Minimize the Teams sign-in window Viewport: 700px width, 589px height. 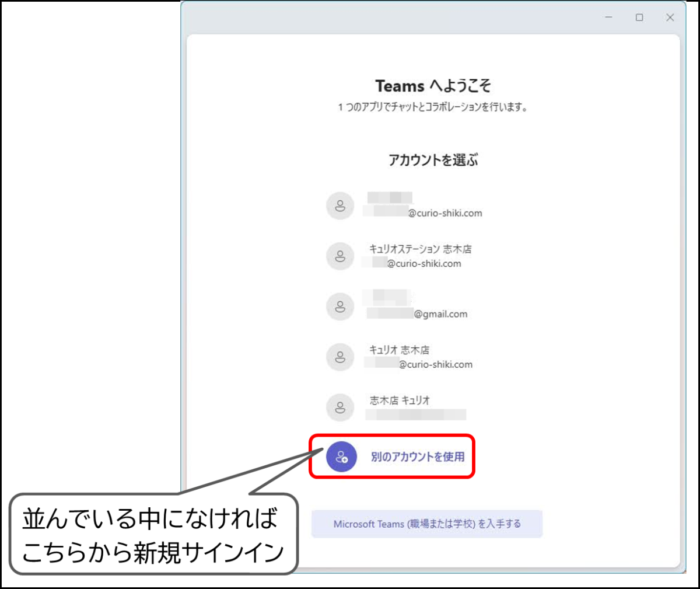(x=608, y=18)
